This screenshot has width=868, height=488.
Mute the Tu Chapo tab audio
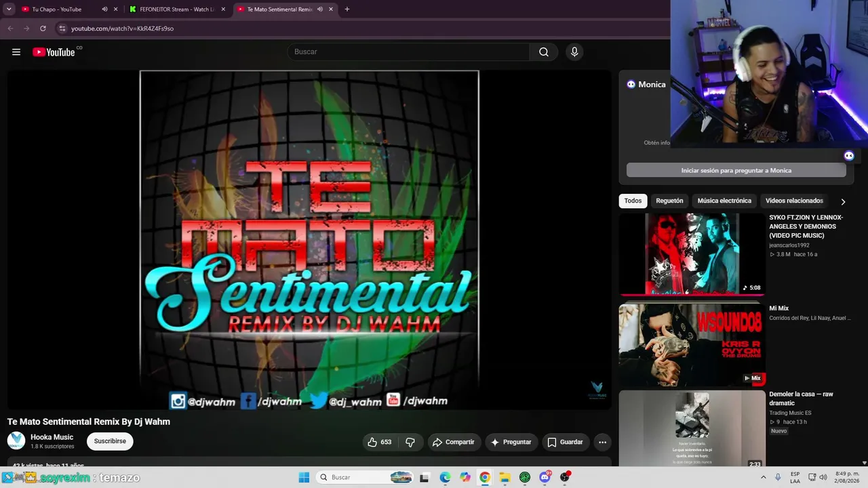pyautogui.click(x=104, y=9)
